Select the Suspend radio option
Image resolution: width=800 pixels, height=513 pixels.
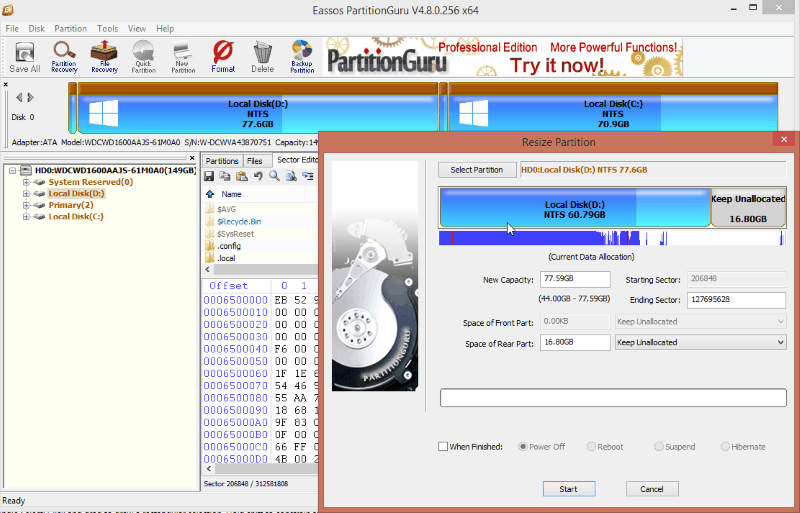pos(659,447)
